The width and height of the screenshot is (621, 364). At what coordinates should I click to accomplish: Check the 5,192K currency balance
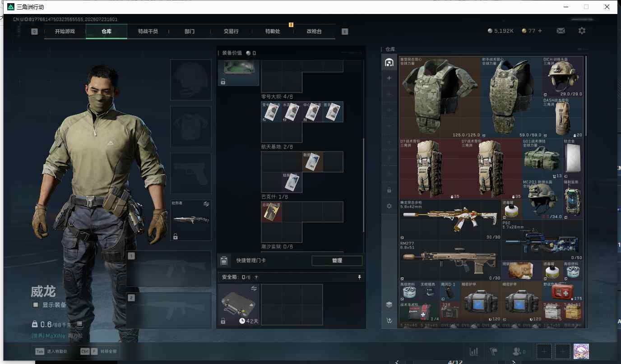tap(501, 31)
